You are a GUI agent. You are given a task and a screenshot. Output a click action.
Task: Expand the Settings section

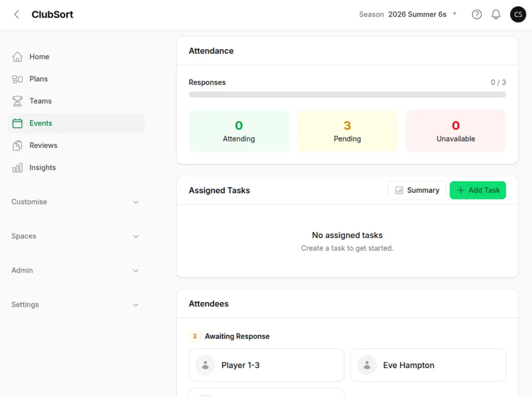[76, 305]
